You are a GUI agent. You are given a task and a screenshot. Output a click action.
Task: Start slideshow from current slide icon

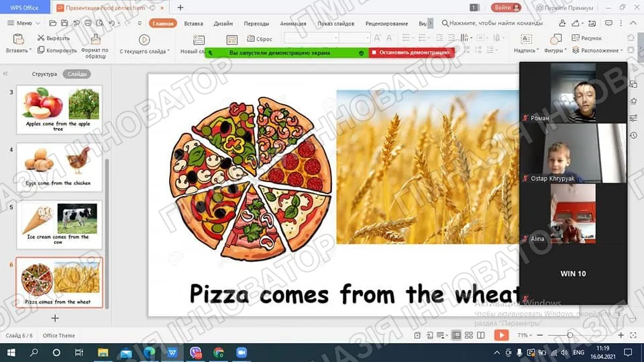[x=144, y=40]
